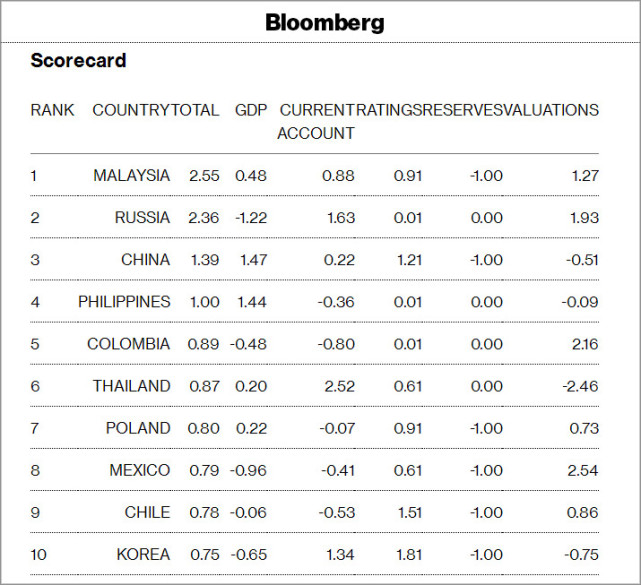Sort by the RANK column header
Image resolution: width=641 pixels, height=585 pixels.
[x=52, y=110]
